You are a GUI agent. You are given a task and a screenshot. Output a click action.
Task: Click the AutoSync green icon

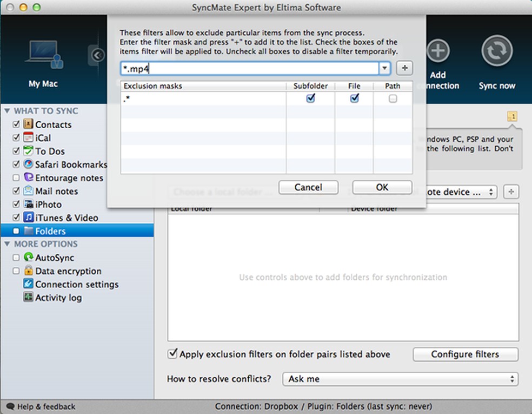click(x=28, y=257)
